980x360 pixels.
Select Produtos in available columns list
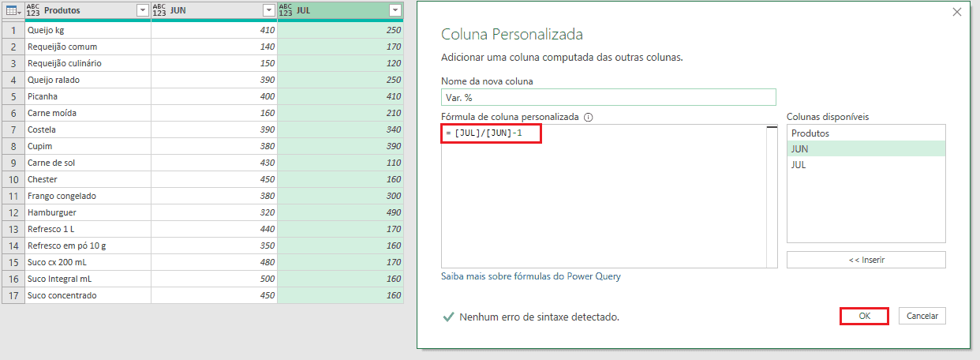click(x=866, y=133)
